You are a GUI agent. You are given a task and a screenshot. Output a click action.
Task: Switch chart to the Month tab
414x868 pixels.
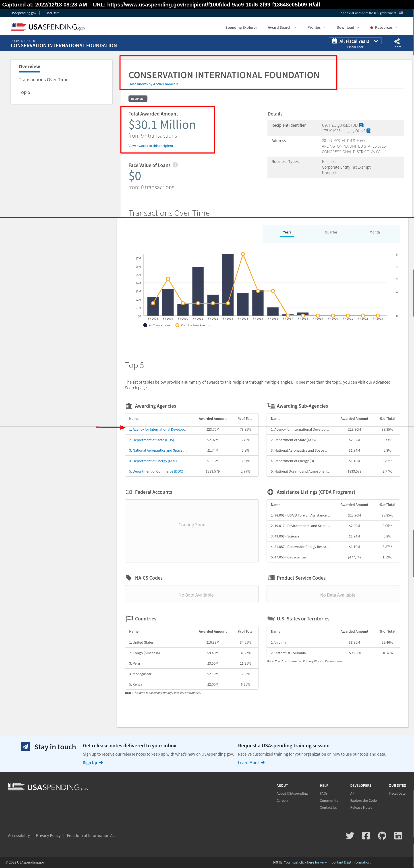375,232
